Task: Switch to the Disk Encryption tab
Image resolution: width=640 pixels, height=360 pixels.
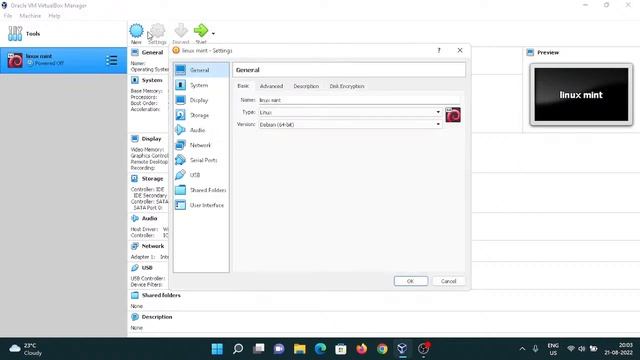Action: tap(347, 86)
